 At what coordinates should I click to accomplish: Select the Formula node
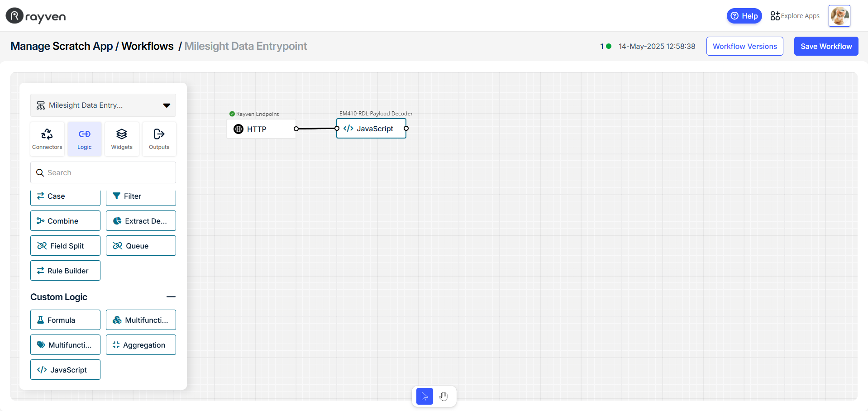point(65,320)
